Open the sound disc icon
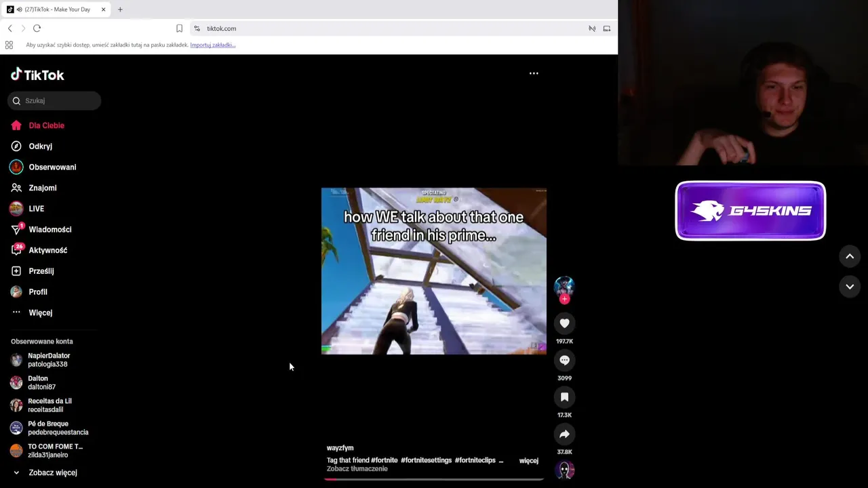Image resolution: width=868 pixels, height=488 pixels. tap(564, 470)
